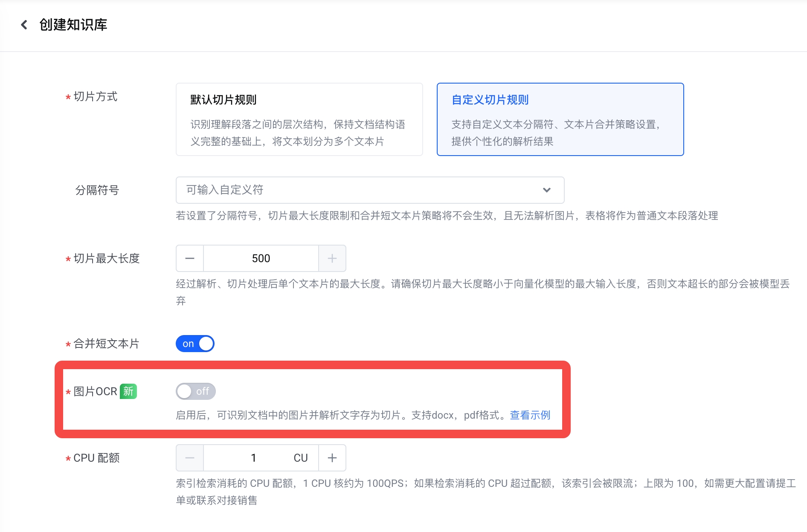
Task: Open the 查看示例 link
Action: click(x=530, y=415)
